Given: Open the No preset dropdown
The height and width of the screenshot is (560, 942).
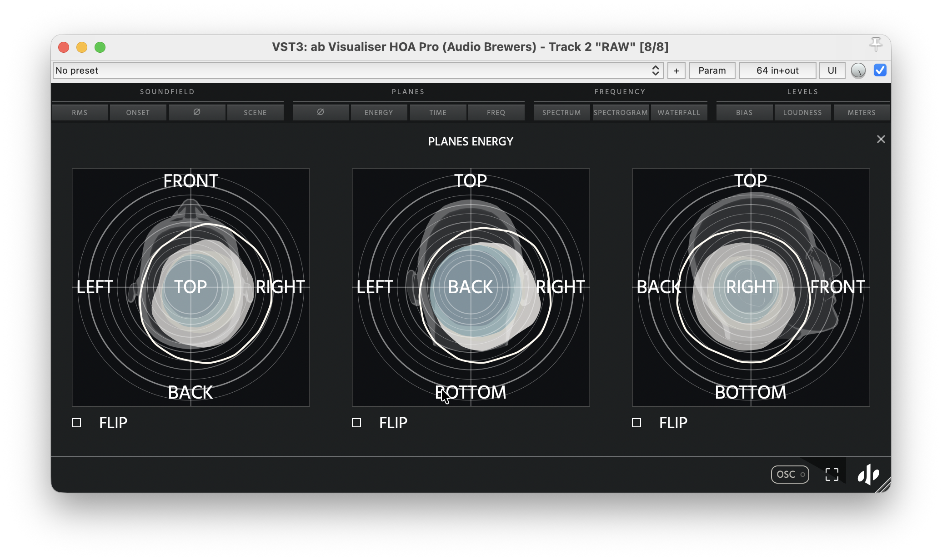Looking at the screenshot, I should pyautogui.click(x=358, y=70).
